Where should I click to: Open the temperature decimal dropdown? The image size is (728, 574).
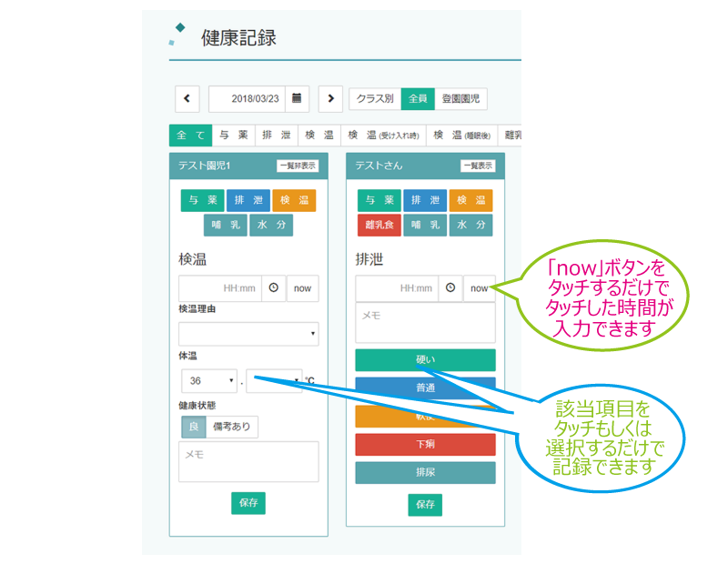[273, 380]
